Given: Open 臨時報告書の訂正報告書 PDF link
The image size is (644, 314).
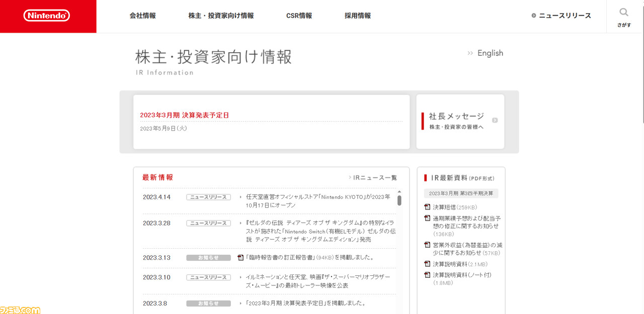Looking at the screenshot, I should click(x=310, y=257).
